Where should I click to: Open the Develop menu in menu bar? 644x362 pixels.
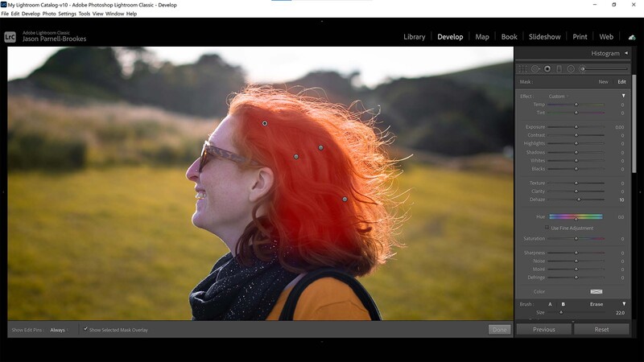click(x=31, y=14)
